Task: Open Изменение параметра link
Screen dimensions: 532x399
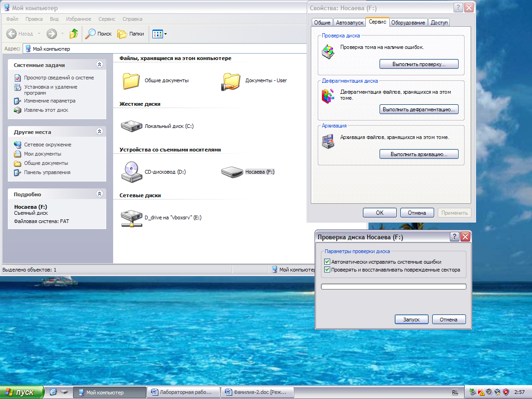Action: pyautogui.click(x=49, y=101)
